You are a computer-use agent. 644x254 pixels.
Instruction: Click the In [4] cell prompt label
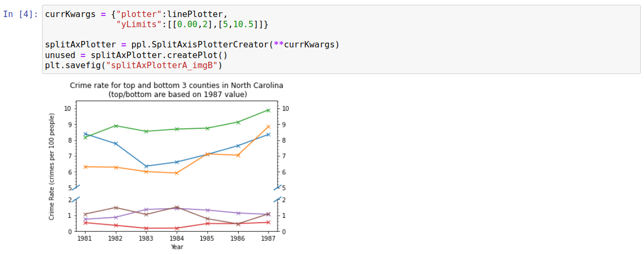pyautogui.click(x=20, y=14)
